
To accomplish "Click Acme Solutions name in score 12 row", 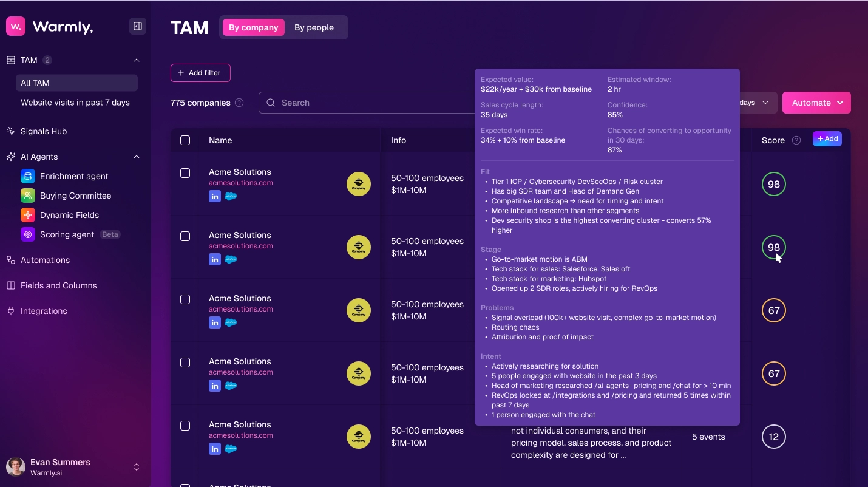I will click(x=240, y=424).
